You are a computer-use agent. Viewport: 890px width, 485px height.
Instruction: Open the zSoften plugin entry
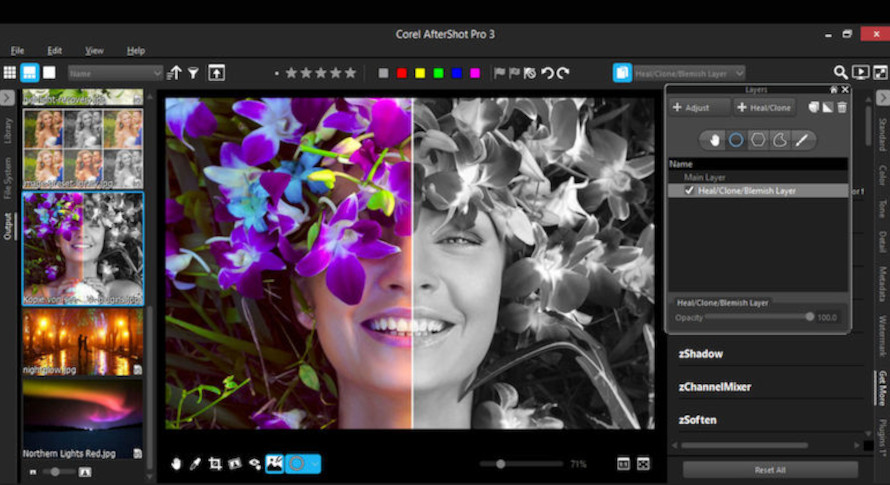click(x=697, y=420)
